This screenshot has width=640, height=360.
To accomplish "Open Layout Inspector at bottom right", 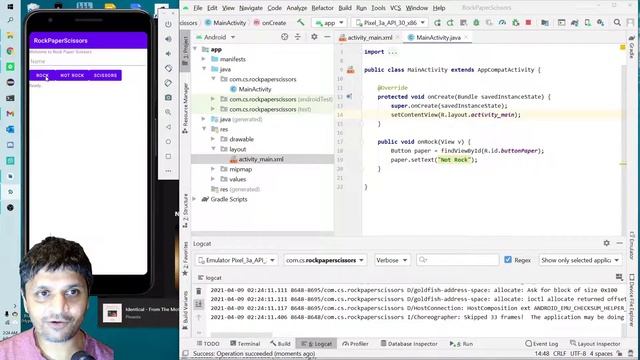I will 595,344.
